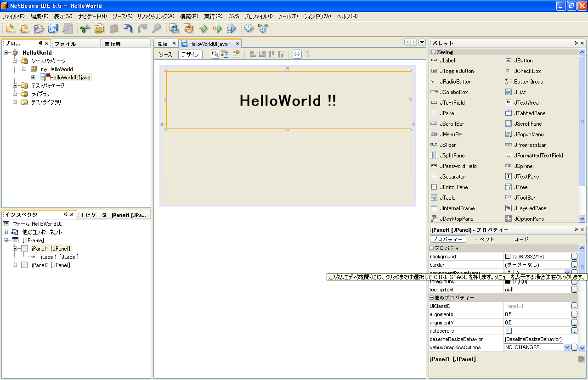Click the Undo arrow in toolbar
Image resolution: width=588 pixels, height=380 pixels.
pos(128,28)
